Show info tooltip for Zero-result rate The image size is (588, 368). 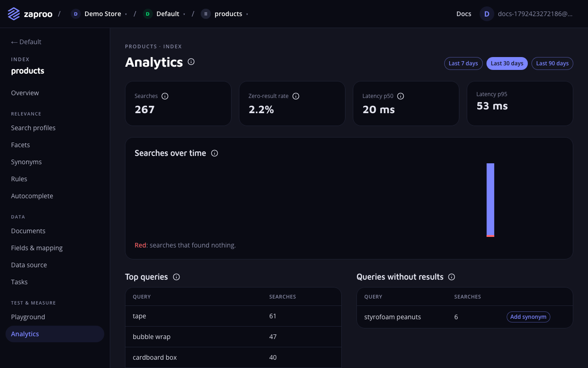296,96
